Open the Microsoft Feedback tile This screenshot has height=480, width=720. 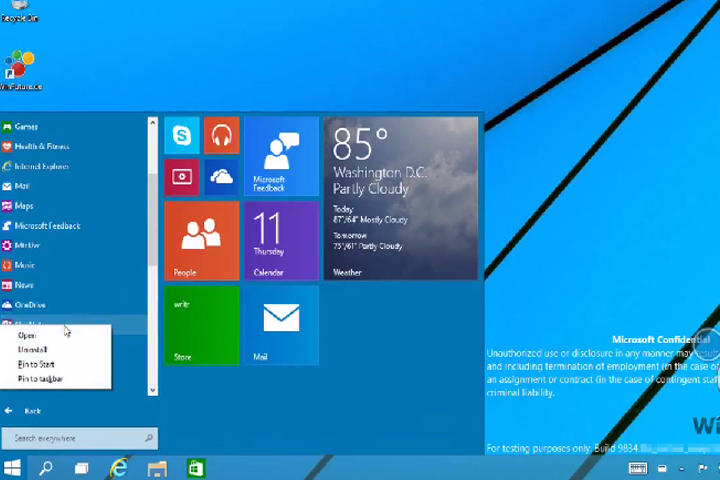[281, 156]
